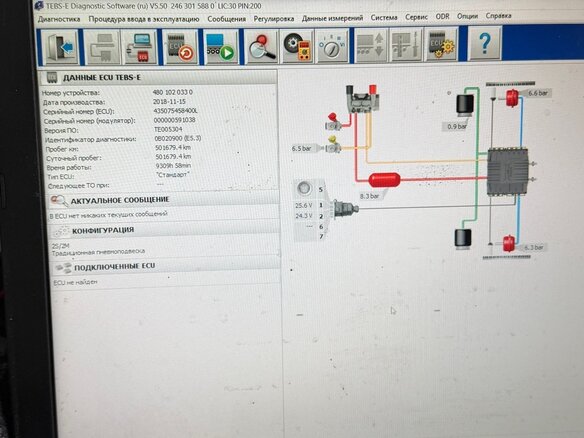Open the Система menu
584x438 pixels.
click(x=384, y=18)
